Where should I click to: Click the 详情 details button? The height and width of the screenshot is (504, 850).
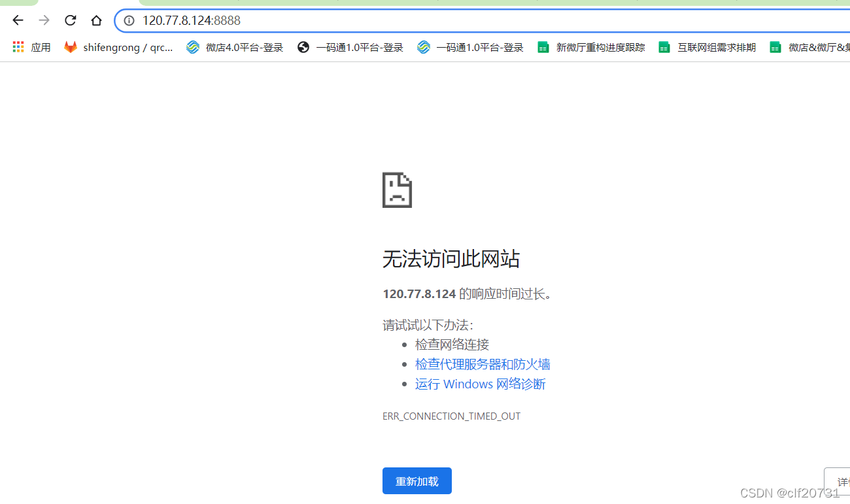[x=838, y=481]
